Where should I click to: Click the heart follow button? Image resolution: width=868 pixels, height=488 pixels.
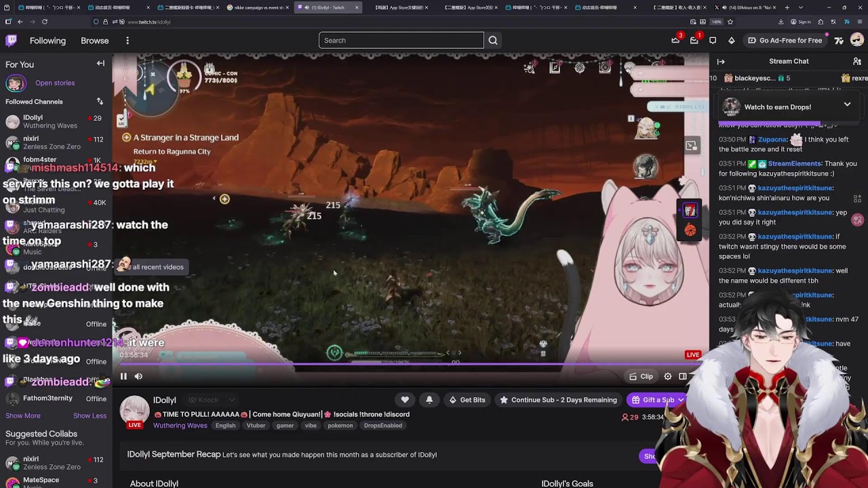click(x=405, y=400)
